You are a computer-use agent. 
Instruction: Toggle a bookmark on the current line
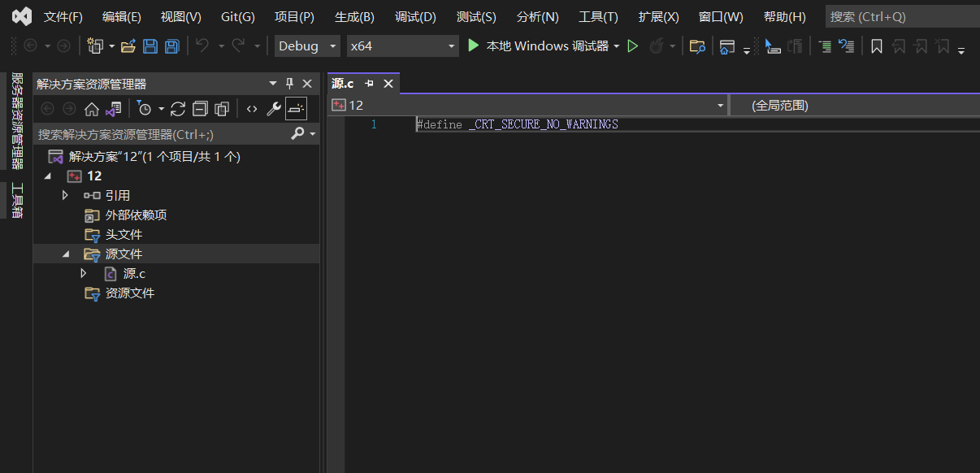(876, 46)
